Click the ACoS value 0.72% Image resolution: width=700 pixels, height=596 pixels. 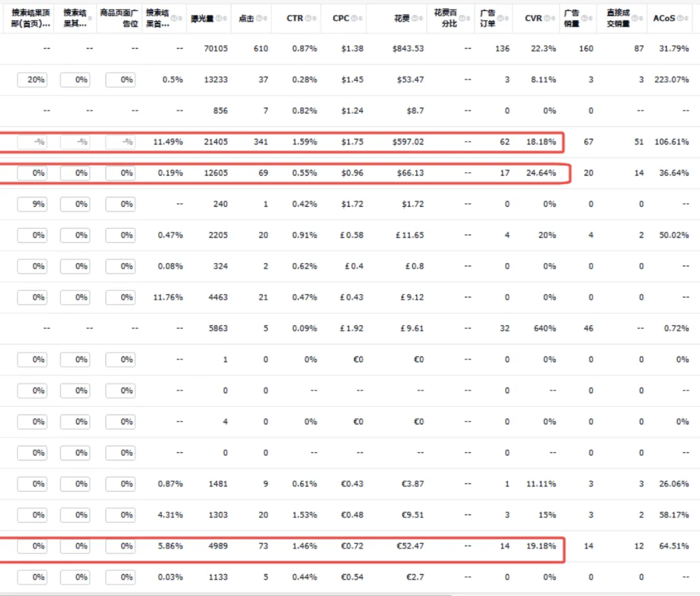pyautogui.click(x=676, y=328)
